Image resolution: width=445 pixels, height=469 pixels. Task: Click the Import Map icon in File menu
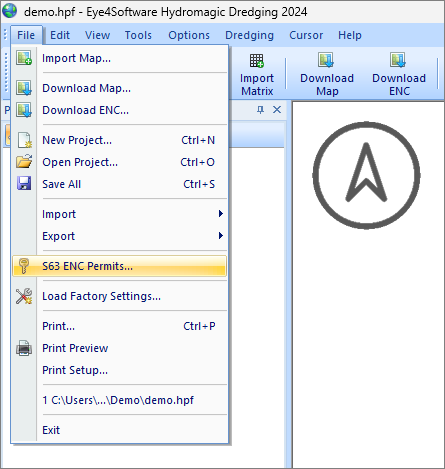pos(24,58)
